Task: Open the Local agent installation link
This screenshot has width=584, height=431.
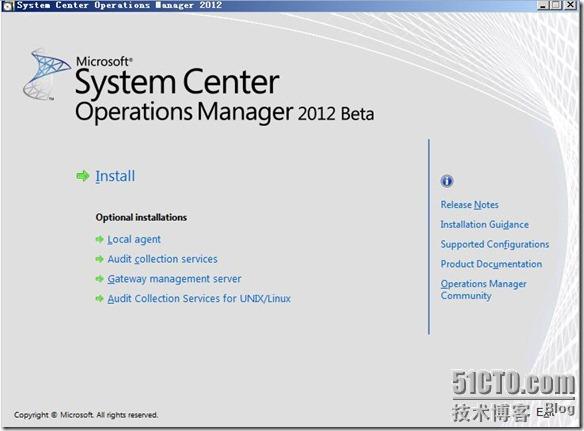Action: [134, 240]
